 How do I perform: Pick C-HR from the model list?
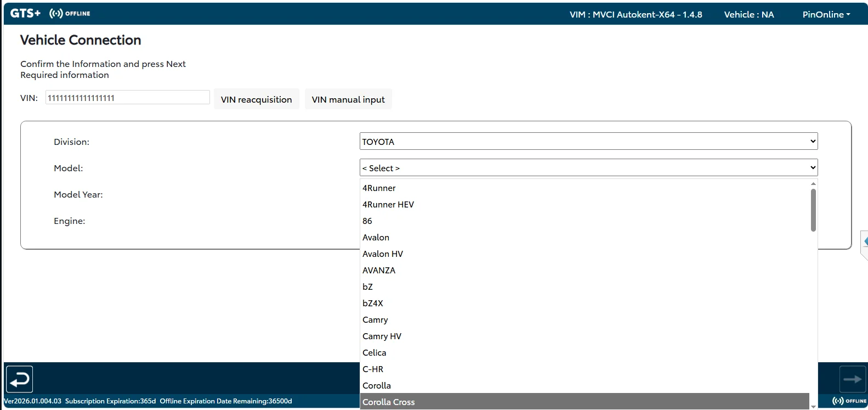tap(585, 369)
